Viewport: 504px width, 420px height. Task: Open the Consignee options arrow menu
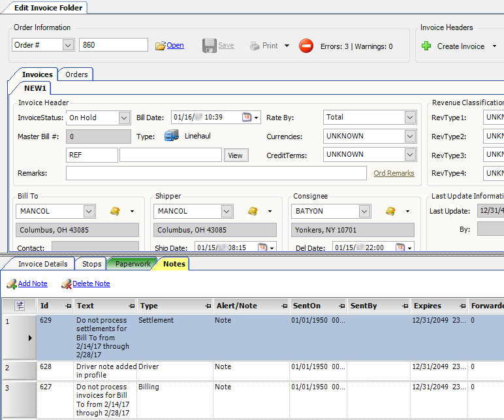click(x=407, y=211)
